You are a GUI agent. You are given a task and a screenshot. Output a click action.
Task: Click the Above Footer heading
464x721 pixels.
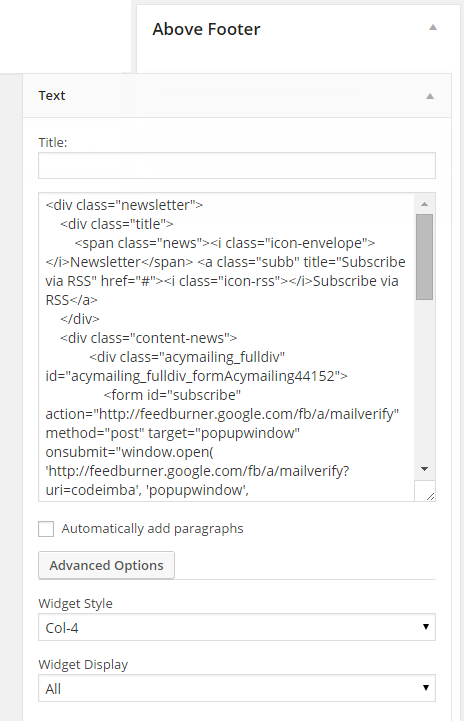point(206,29)
